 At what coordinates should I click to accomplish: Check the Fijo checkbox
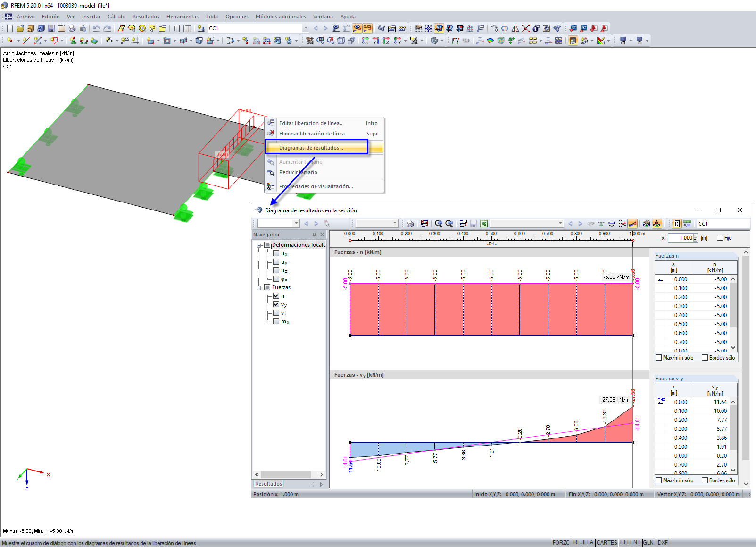(x=720, y=238)
